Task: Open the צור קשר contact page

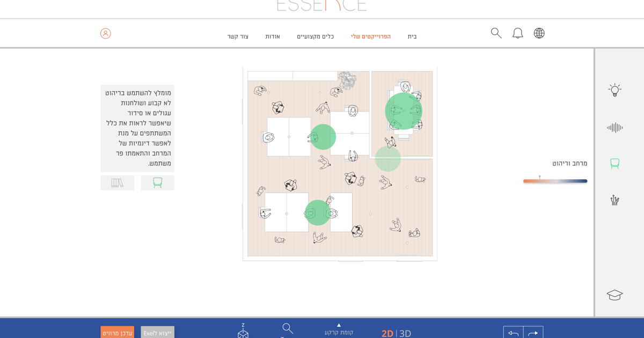Action: (238, 36)
